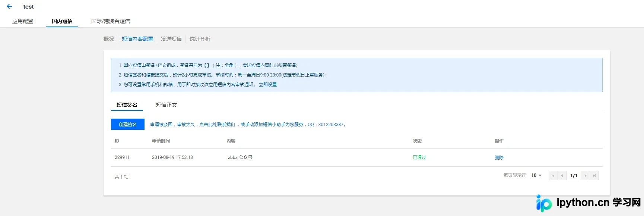Image resolution: width=644 pixels, height=216 pixels.
Task: Click 共 1 项 total count text
Action: [121, 177]
